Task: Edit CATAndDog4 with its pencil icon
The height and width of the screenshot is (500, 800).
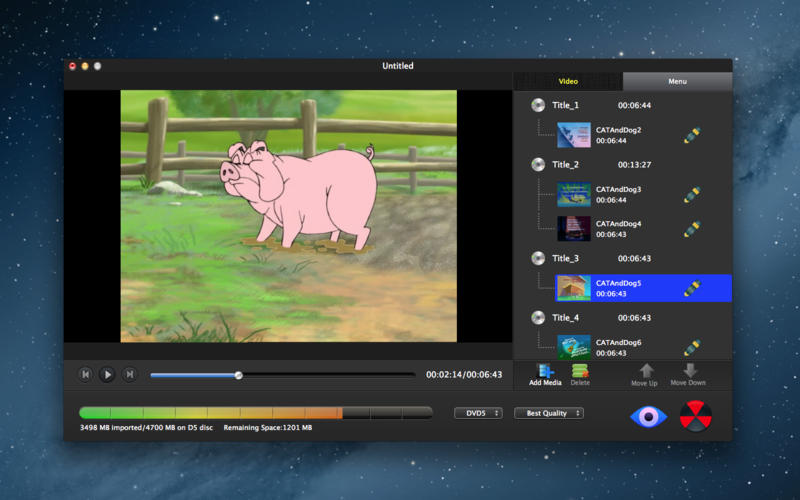Action: pos(692,229)
